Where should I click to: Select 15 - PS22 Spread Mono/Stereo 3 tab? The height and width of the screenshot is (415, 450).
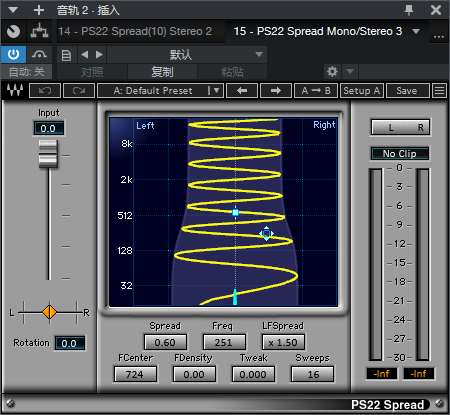318,31
